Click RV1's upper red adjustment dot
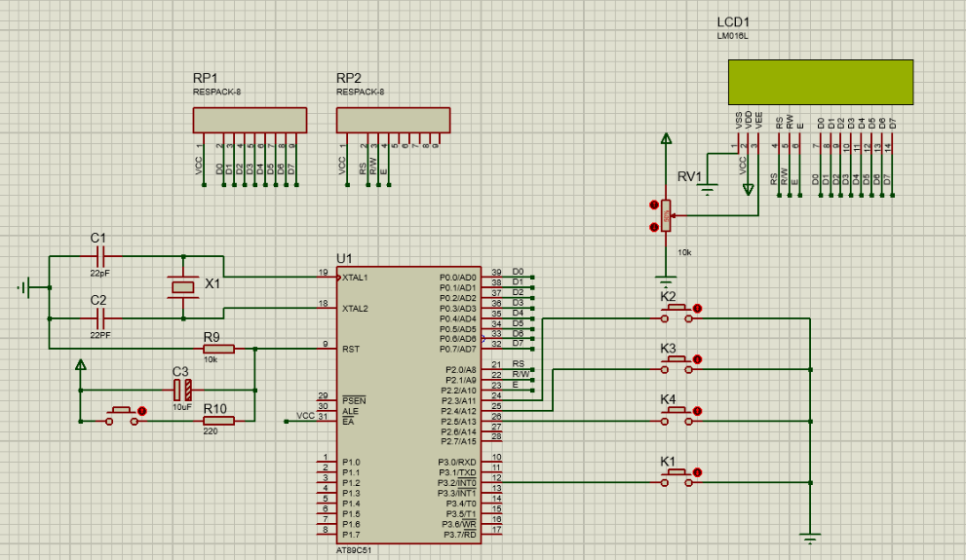 [654, 205]
